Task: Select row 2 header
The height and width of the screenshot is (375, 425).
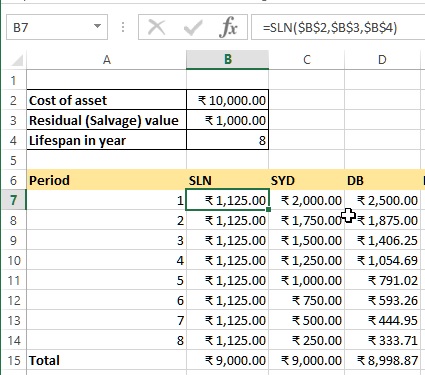Action: (x=14, y=100)
